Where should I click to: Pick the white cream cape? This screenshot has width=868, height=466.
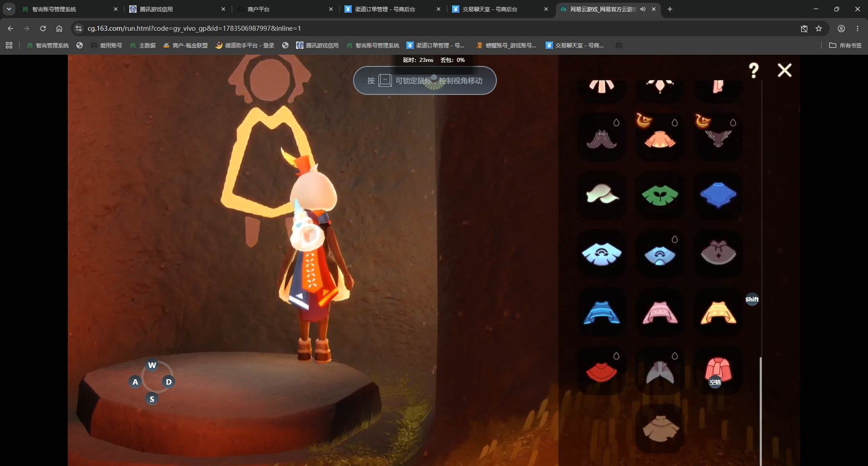click(602, 193)
